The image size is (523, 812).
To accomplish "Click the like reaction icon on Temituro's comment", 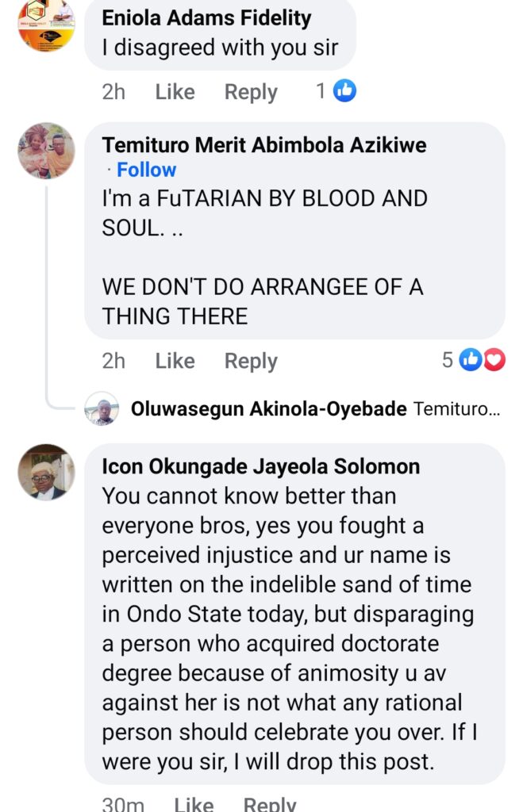I will point(471,360).
